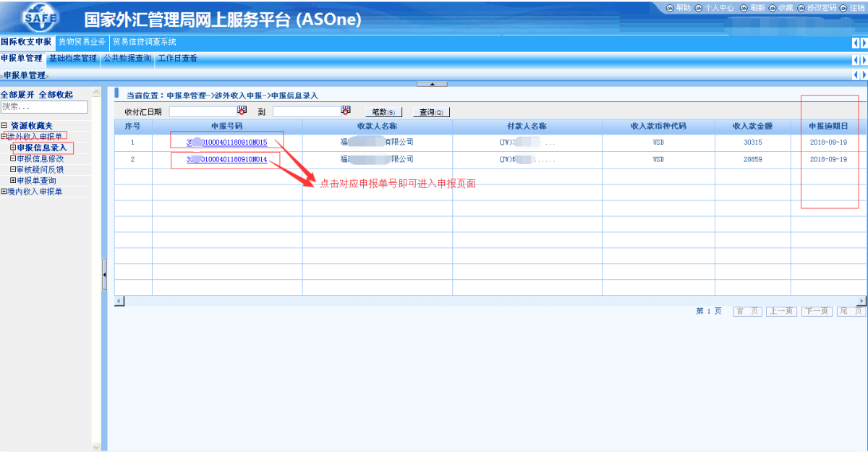
Task: Click the 下一页 next page button
Action: pyautogui.click(x=816, y=311)
